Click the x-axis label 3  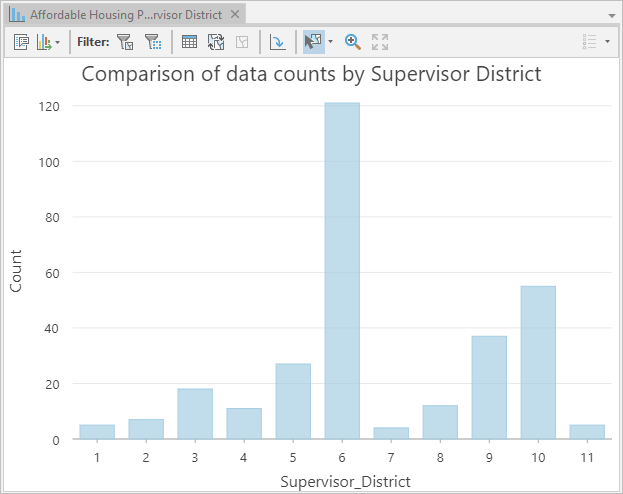click(195, 458)
